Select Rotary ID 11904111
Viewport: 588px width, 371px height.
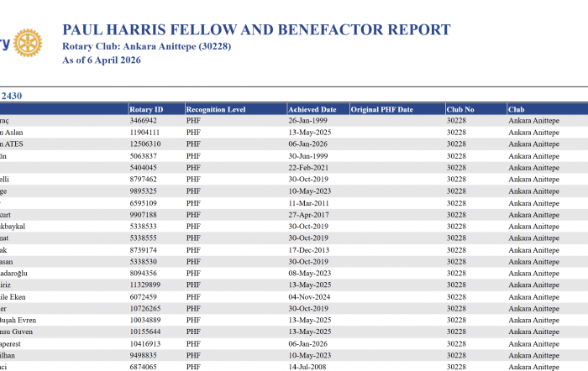(x=144, y=133)
